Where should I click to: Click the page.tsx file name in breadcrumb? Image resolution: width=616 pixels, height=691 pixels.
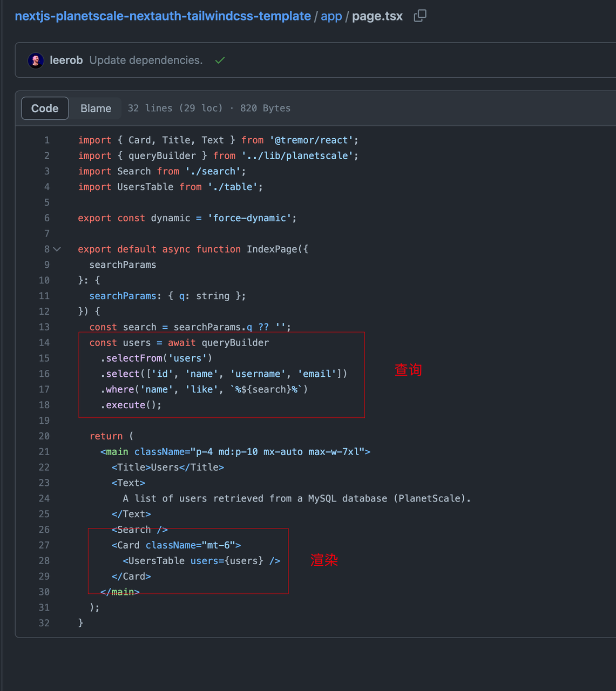[377, 16]
